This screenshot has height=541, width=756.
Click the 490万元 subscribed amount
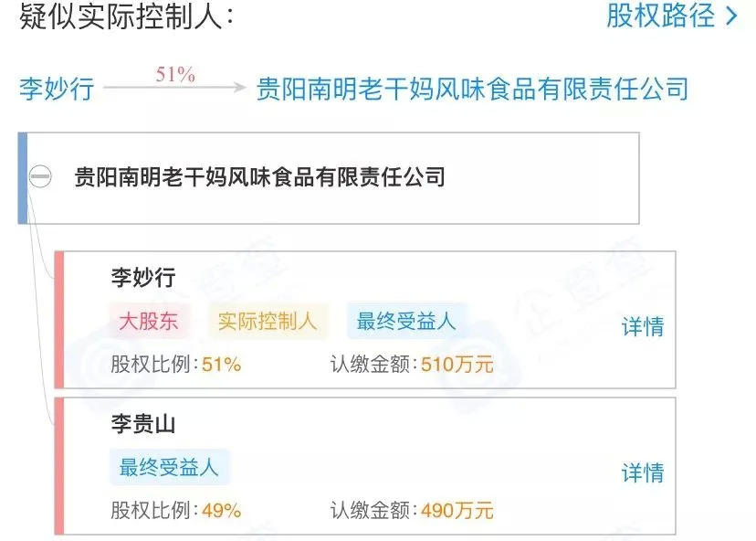(x=457, y=511)
